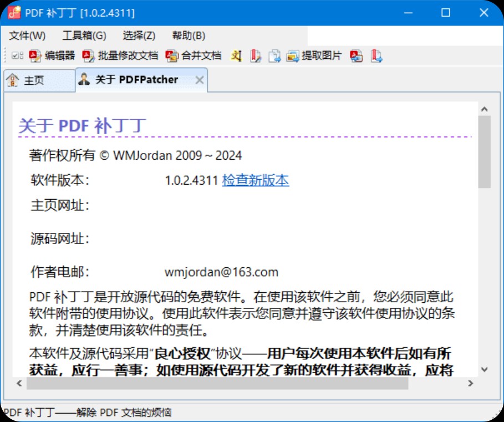The width and height of the screenshot is (504, 422).
Task: Close the 关于 PDFPatcher tab
Action: [200, 80]
